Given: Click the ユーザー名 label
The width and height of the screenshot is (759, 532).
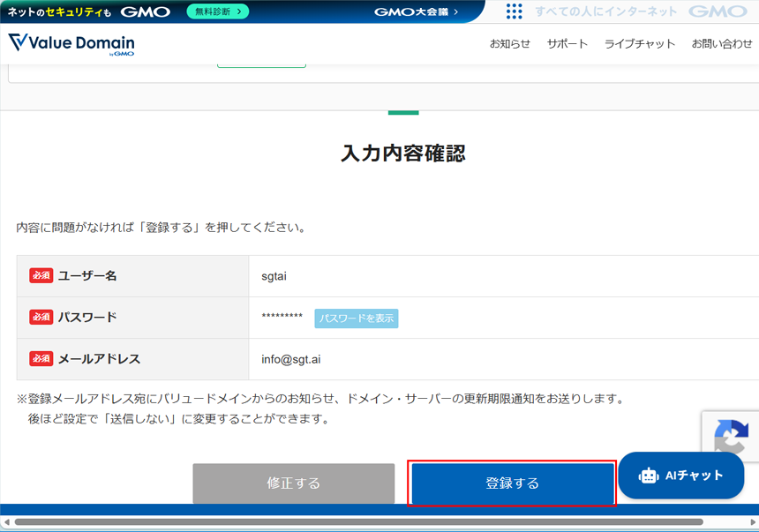Looking at the screenshot, I should point(87,276).
